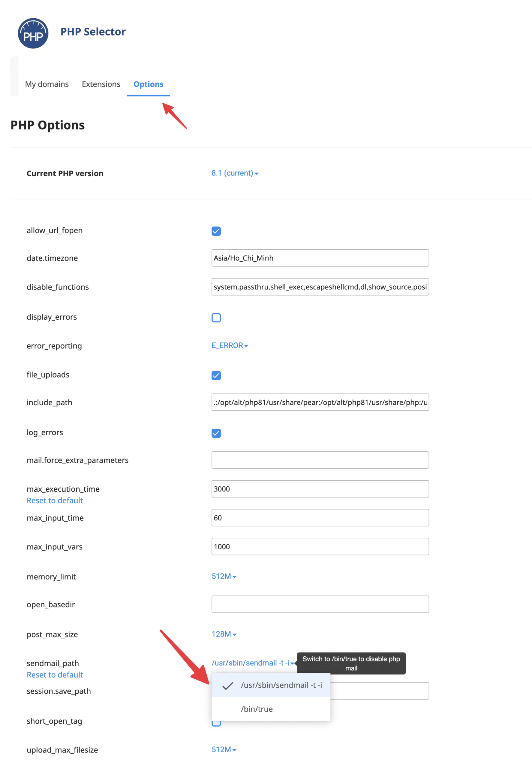Toggle the log_errors checkbox
Image resolution: width=532 pixels, height=769 pixels.
coord(216,433)
